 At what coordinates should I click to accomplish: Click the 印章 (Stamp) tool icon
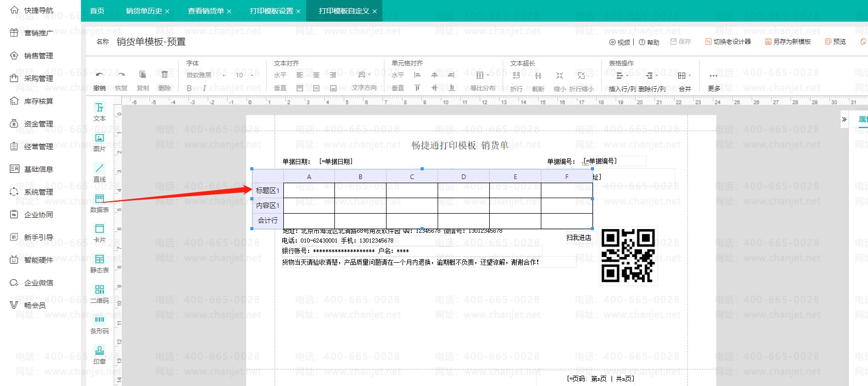[100, 354]
